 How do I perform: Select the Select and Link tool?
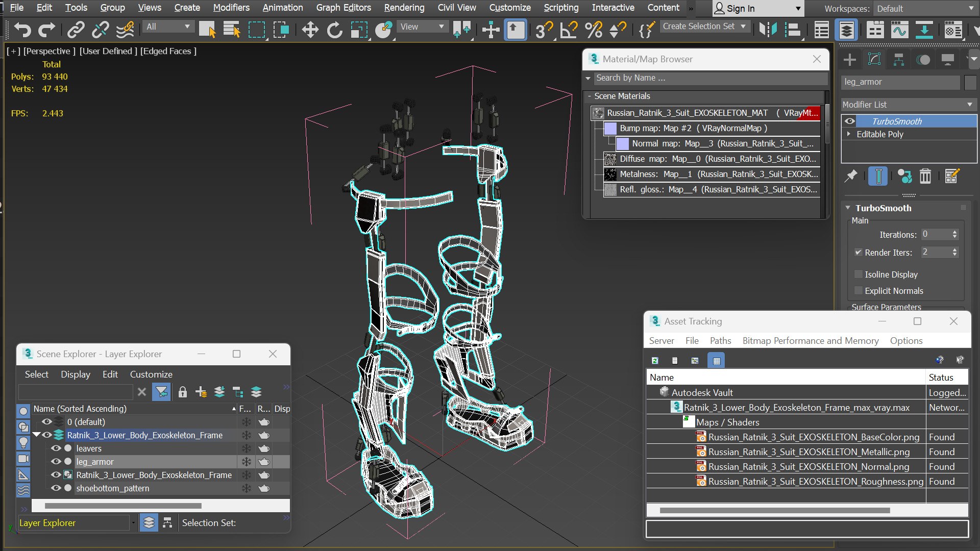pos(76,30)
